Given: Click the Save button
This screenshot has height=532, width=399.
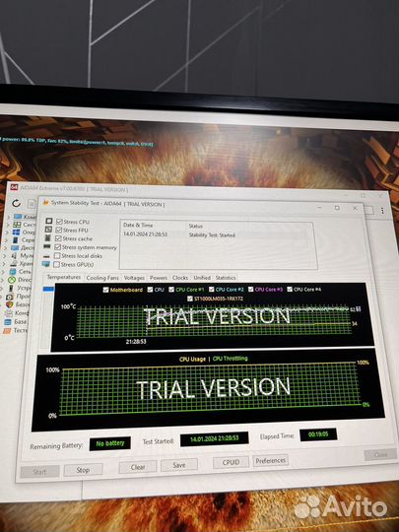Looking at the screenshot, I should (179, 465).
